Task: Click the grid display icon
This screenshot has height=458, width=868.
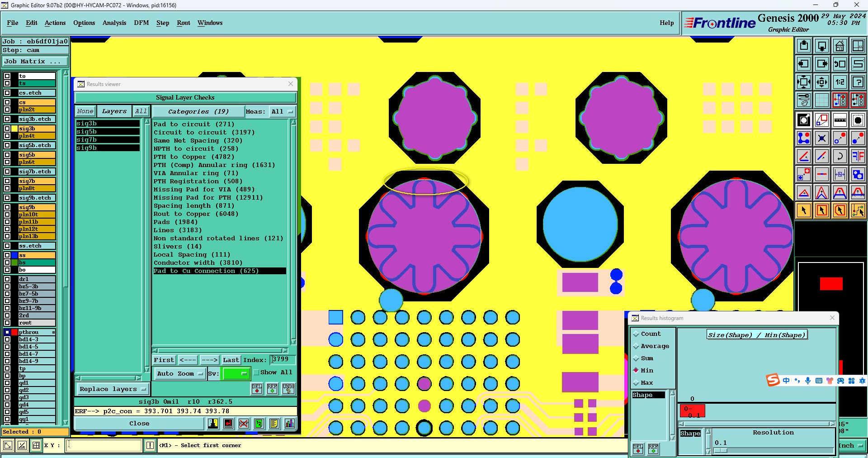Action: tap(822, 100)
